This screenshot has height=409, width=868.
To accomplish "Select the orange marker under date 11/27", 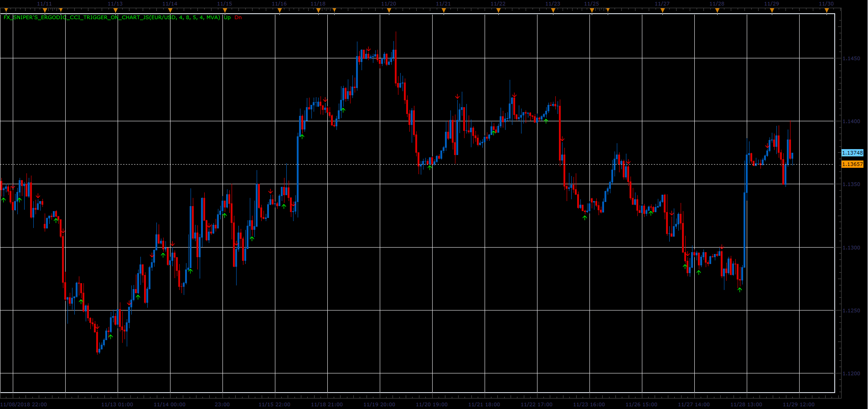I will point(662,9).
